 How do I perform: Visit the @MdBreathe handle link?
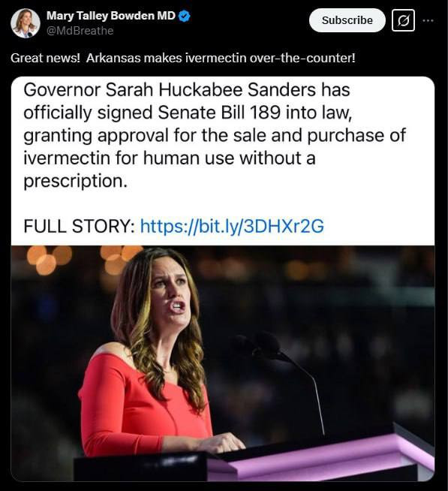80,31
